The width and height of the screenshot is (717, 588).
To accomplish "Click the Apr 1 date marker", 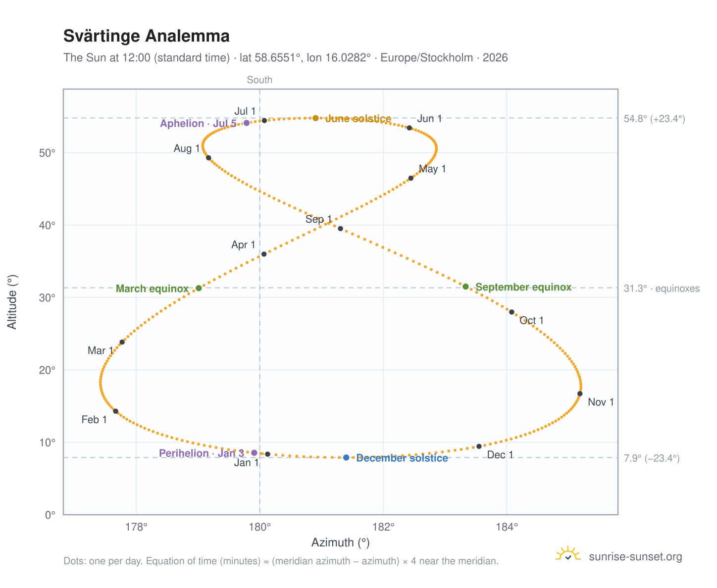I will (x=264, y=254).
